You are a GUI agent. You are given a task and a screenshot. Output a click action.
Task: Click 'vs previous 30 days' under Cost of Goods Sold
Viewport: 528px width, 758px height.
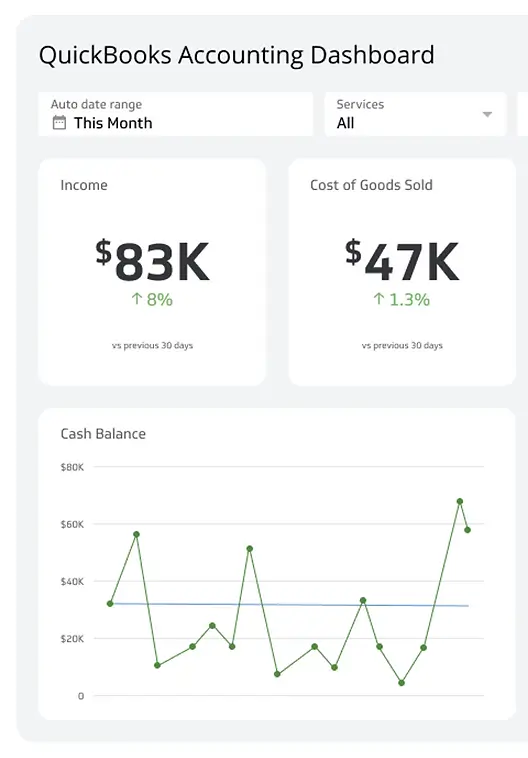click(402, 345)
